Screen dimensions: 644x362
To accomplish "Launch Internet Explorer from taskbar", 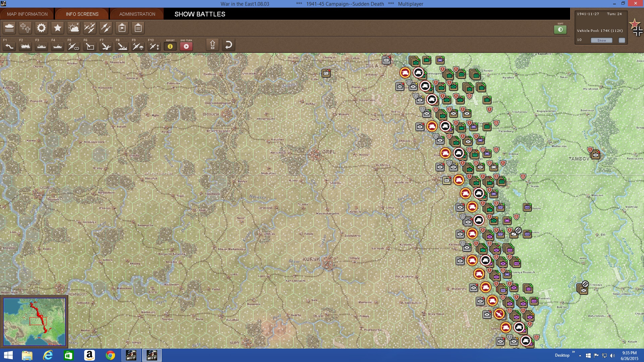I will (48, 355).
